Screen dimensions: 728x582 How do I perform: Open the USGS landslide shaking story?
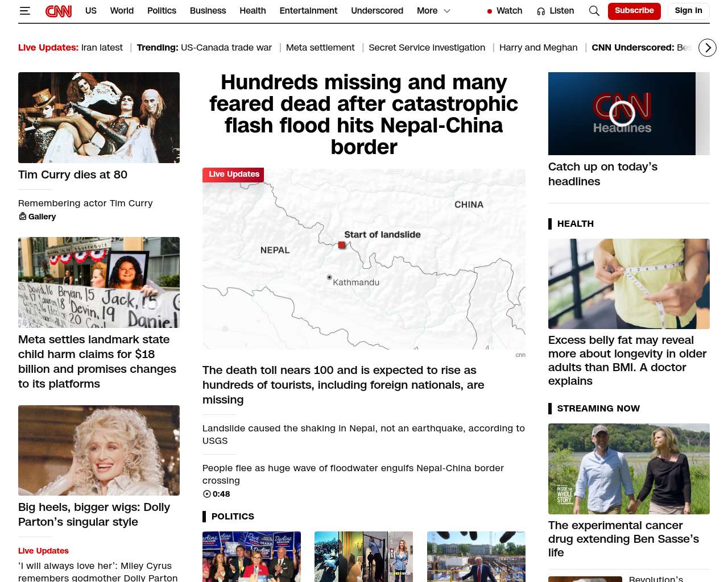(363, 434)
